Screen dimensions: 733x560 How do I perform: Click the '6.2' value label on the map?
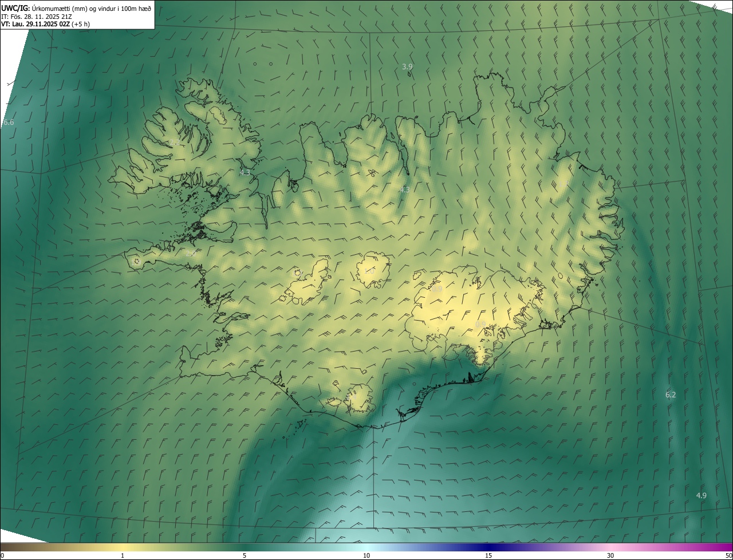click(671, 395)
